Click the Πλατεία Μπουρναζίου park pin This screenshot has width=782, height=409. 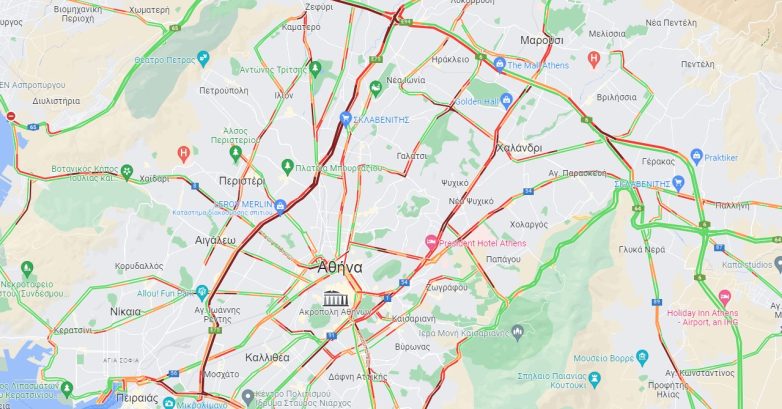pyautogui.click(x=287, y=167)
